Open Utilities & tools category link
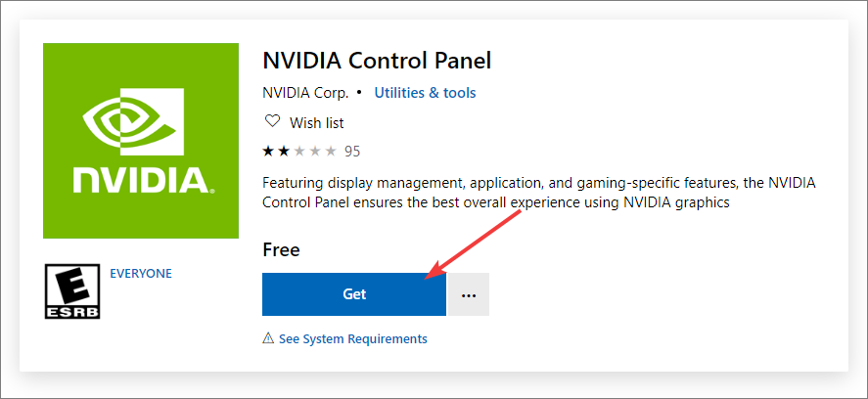The image size is (868, 399). click(425, 93)
